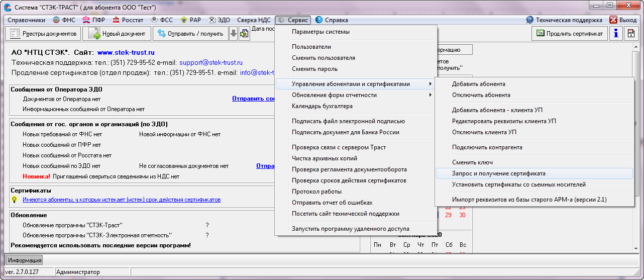The width and height of the screenshot is (644, 280).
Task: Choose Сменить ключ
Action: tap(534, 162)
